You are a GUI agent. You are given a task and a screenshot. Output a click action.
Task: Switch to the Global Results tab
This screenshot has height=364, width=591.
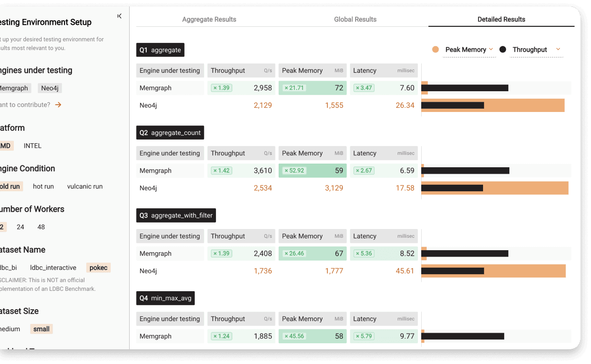click(355, 19)
